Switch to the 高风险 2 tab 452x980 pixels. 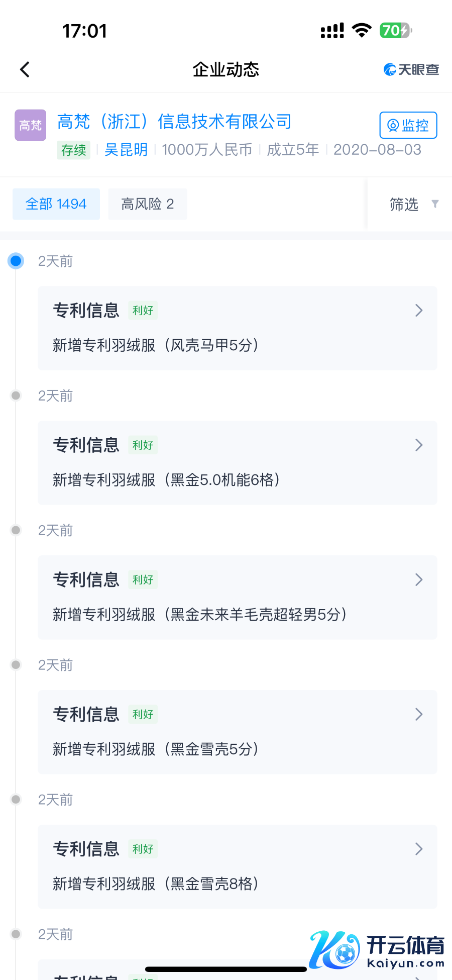pyautogui.click(x=147, y=204)
